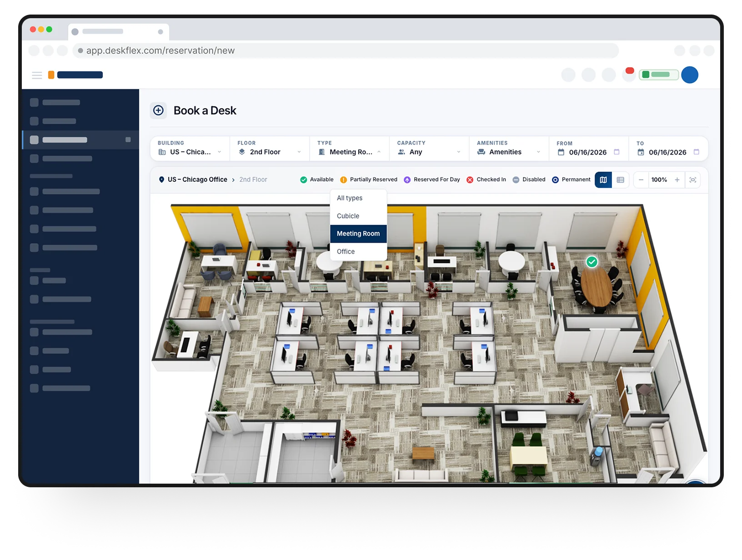Zoom in the floor map with plus
The width and height of the screenshot is (742, 560).
coord(677,180)
